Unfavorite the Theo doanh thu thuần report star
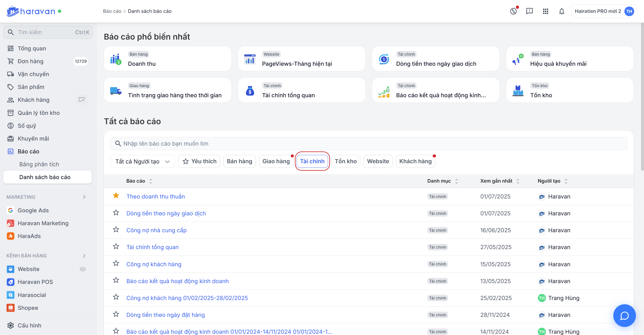Image resolution: width=644 pixels, height=335 pixels. (x=116, y=196)
